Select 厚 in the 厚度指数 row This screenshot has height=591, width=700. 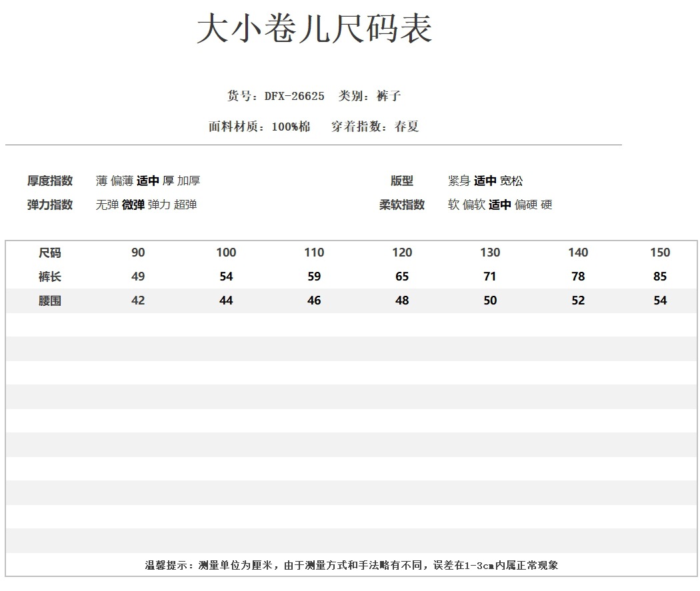pyautogui.click(x=168, y=181)
